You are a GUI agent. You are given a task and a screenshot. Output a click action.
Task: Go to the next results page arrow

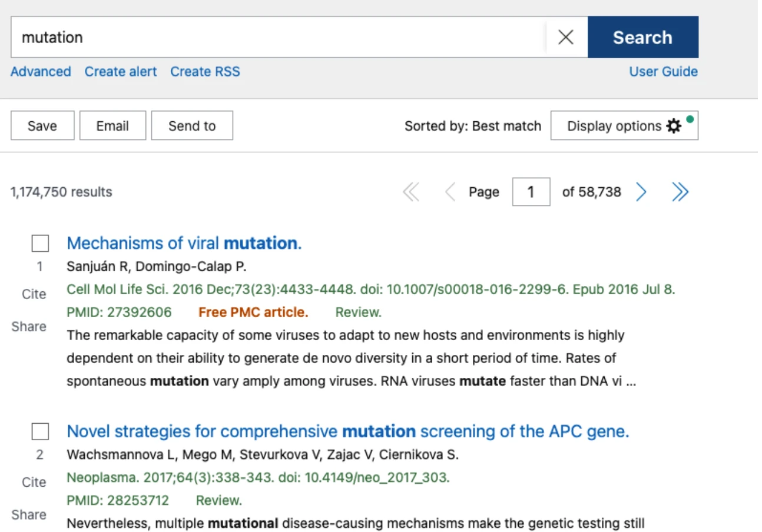641,192
